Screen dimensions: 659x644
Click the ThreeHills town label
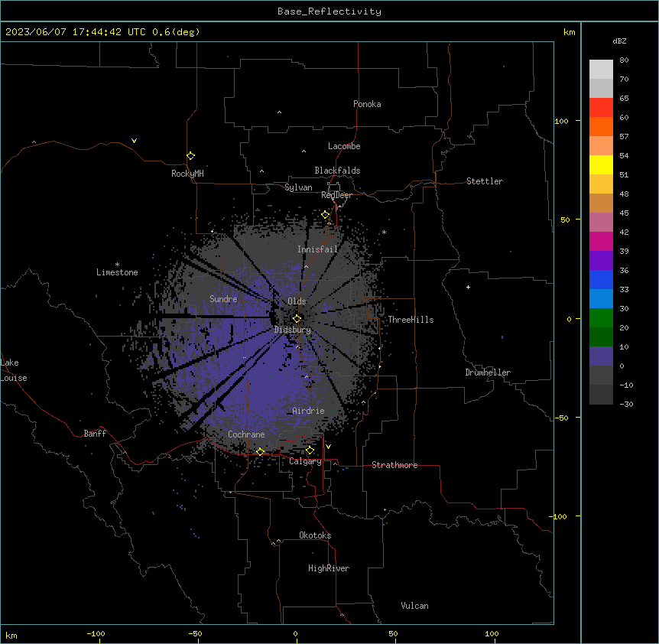(x=411, y=320)
